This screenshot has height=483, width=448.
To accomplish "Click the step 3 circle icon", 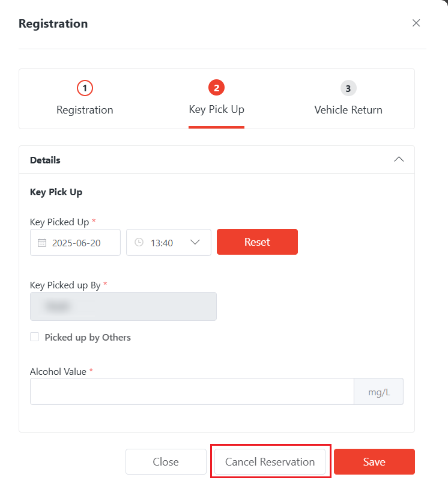I will [348, 88].
